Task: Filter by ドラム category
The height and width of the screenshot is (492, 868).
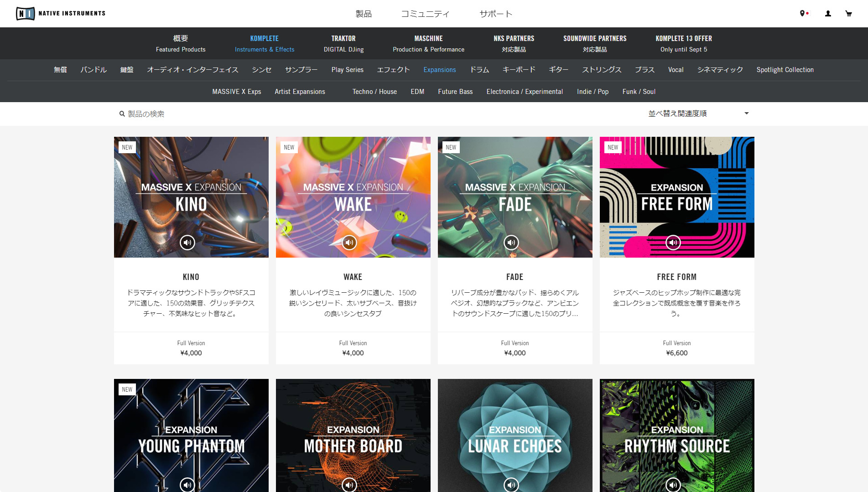Action: [x=479, y=70]
